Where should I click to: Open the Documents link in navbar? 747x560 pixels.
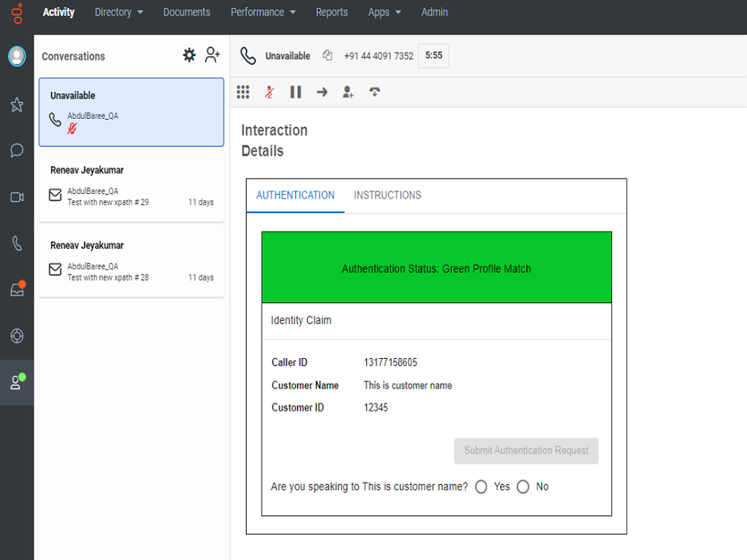pyautogui.click(x=187, y=12)
